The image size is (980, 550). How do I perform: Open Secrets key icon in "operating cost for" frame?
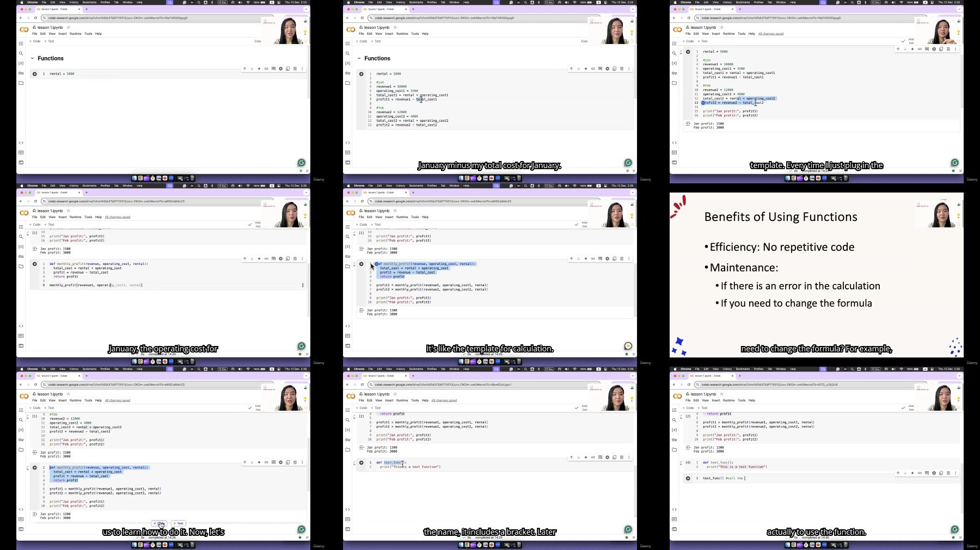pos(21,256)
